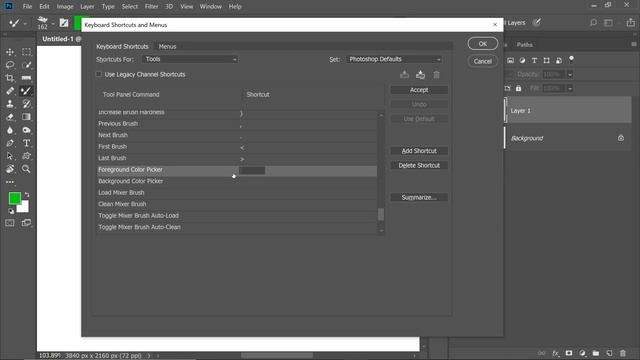Click the white background color swatch
This screenshot has width=640, height=360.
click(24, 208)
